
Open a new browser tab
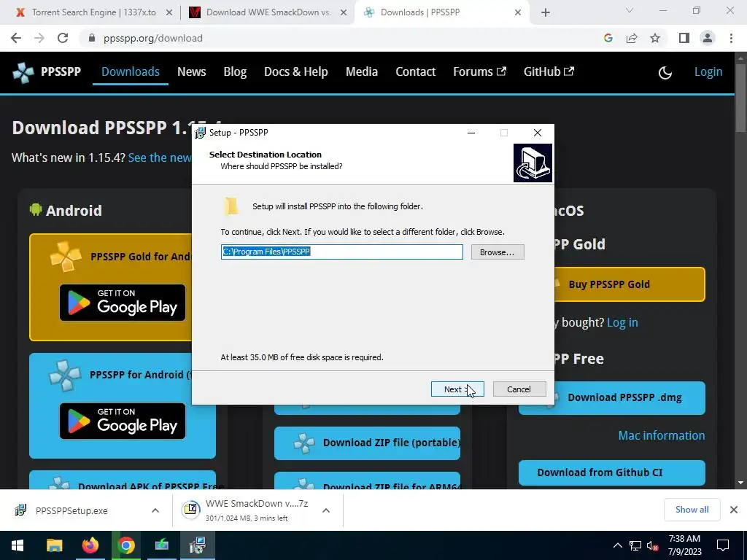546,12
